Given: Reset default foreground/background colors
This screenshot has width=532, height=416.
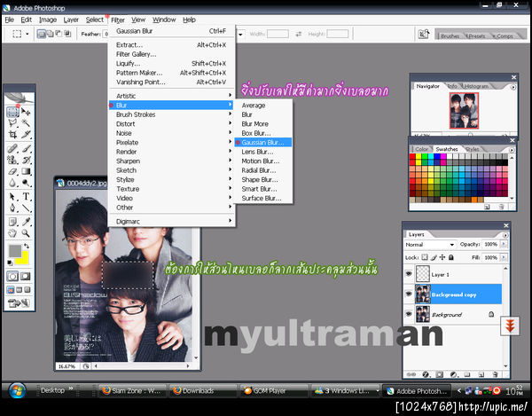Looking at the screenshot, I should [10, 263].
